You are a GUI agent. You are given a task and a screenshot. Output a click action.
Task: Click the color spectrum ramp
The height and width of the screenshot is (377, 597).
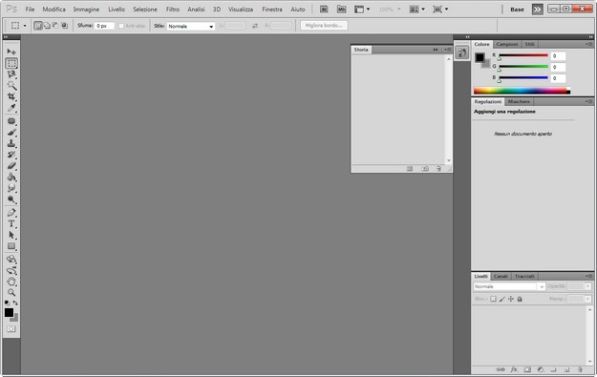click(x=522, y=91)
